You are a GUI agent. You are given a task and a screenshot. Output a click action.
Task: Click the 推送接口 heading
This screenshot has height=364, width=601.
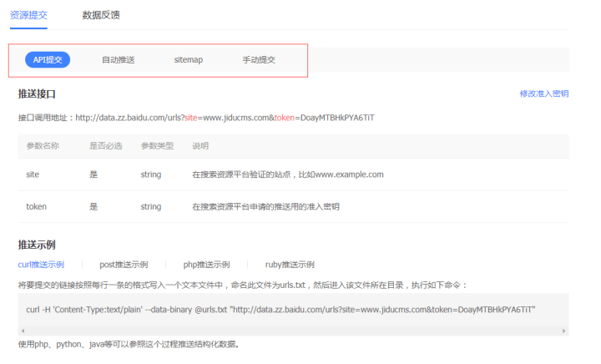[x=37, y=94]
